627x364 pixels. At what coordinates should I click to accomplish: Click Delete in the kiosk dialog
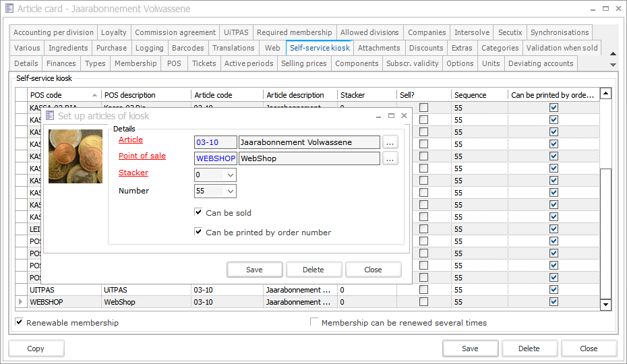pos(313,270)
